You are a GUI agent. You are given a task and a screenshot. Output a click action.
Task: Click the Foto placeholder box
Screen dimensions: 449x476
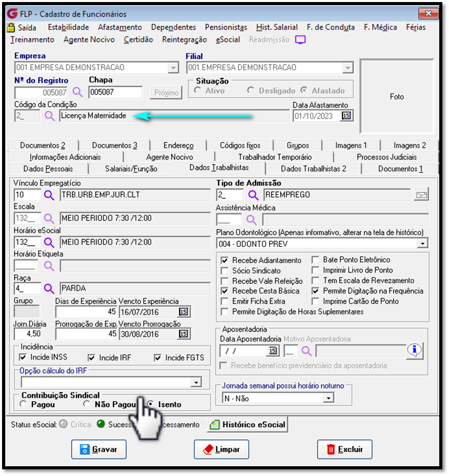[397, 97]
